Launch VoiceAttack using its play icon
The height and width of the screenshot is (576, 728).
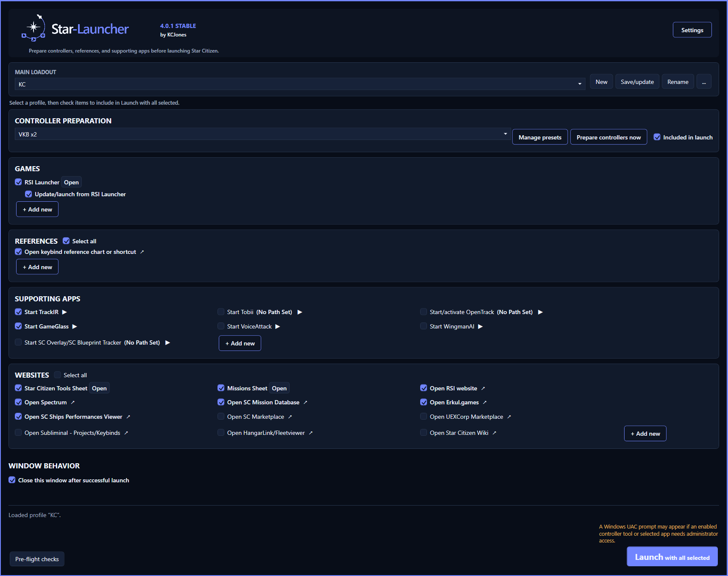point(278,326)
